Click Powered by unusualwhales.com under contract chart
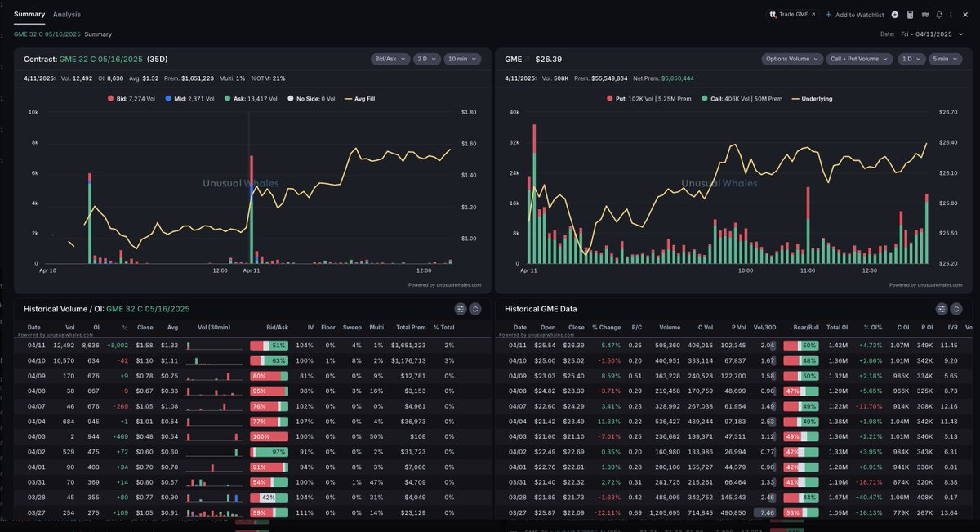Image resolution: width=980 pixels, height=532 pixels. pyautogui.click(x=444, y=285)
